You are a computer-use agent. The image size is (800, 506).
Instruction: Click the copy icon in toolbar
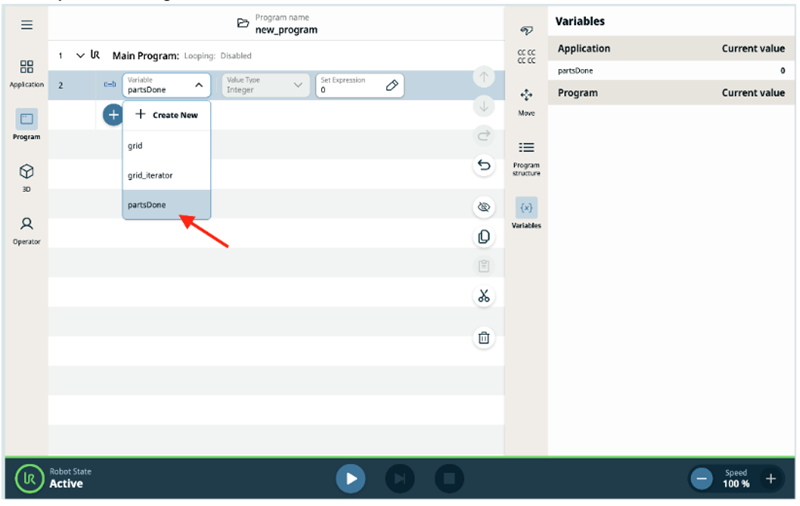484,237
